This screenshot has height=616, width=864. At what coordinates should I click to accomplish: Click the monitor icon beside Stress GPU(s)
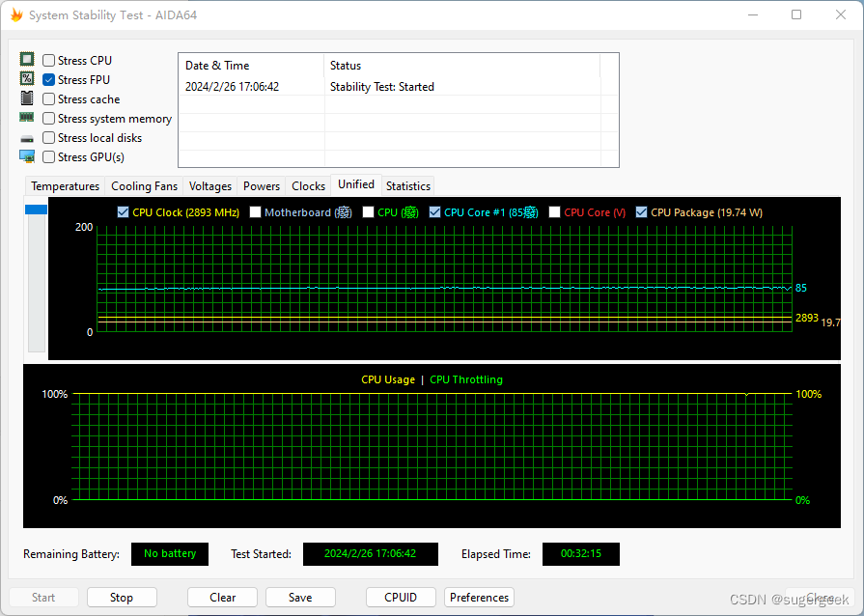27,156
